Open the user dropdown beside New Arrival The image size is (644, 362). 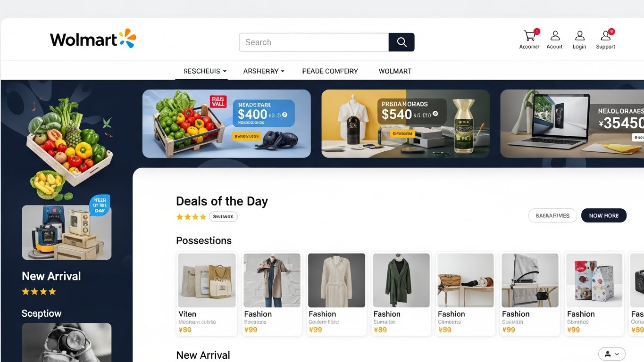tap(612, 354)
